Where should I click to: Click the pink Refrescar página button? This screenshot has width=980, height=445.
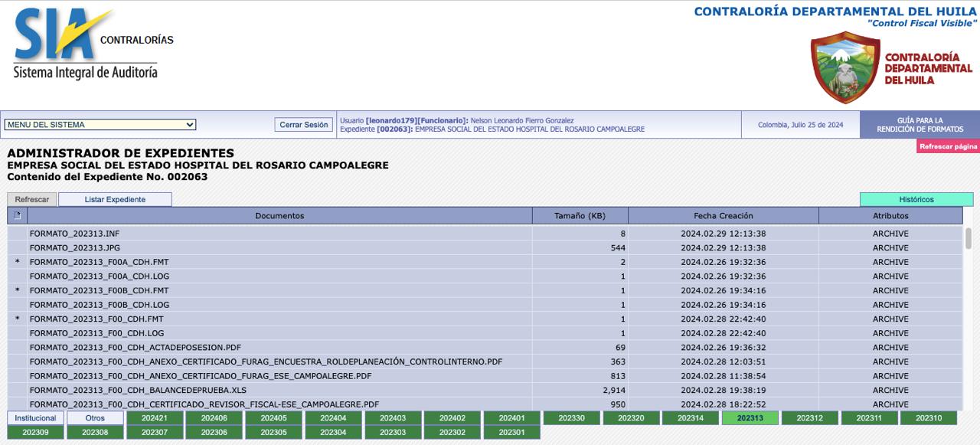pos(948,146)
